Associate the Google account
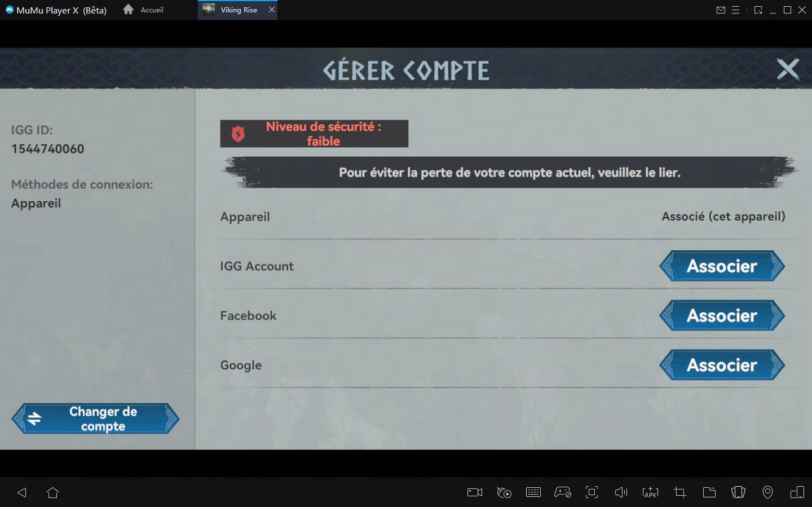Viewport: 812px width, 507px height. tap(722, 365)
